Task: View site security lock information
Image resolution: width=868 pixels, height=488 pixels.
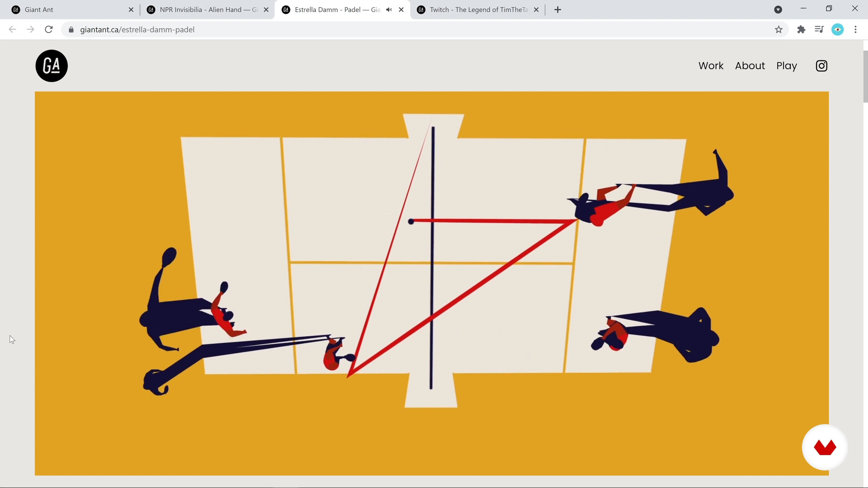Action: tap(71, 30)
